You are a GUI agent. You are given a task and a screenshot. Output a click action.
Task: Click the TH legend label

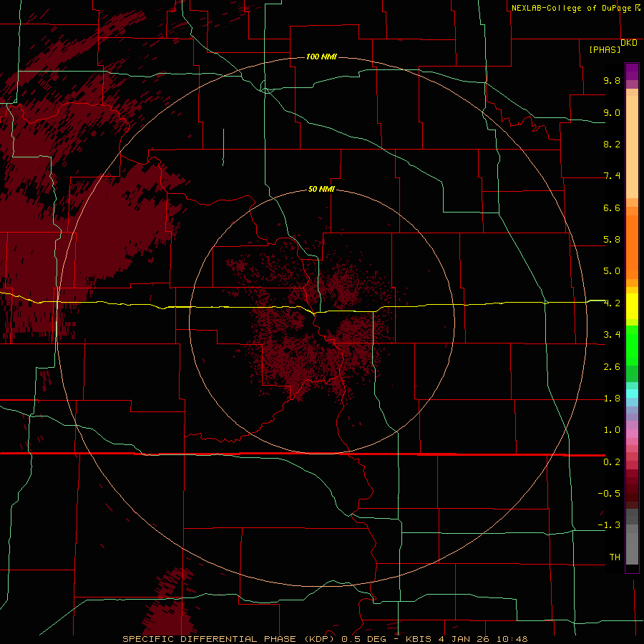point(615,557)
